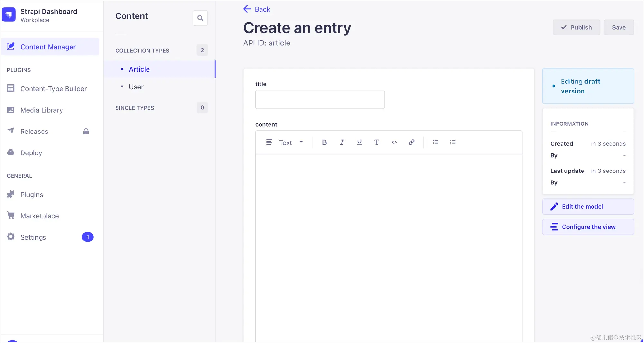Click the Strapi logo icon
Screen dimensions: 644x343
[9, 15]
